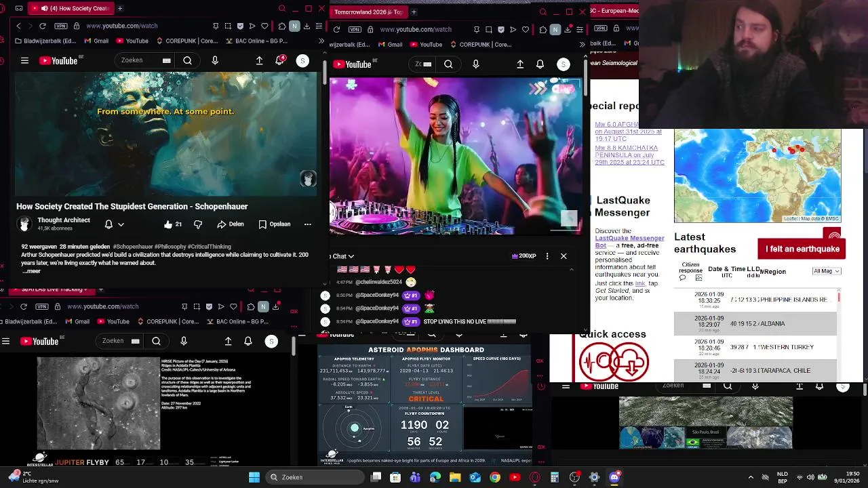Image resolution: width=868 pixels, height=488 pixels.
Task: Click Delen to share the video
Action: pyautogui.click(x=231, y=224)
